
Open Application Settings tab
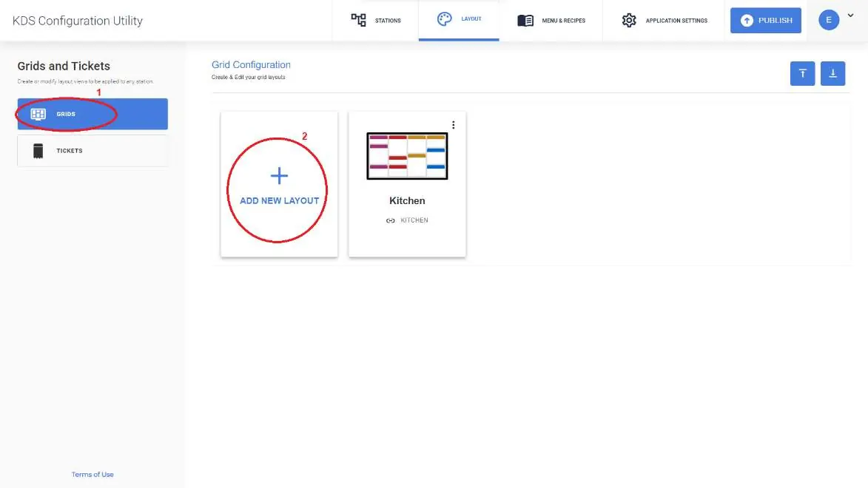pos(664,21)
